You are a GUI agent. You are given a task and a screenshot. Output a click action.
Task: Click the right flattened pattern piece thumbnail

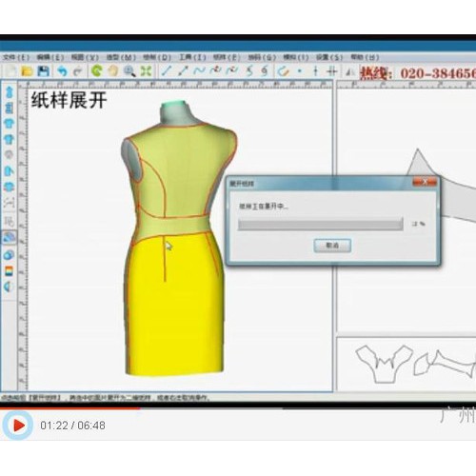coord(445,364)
